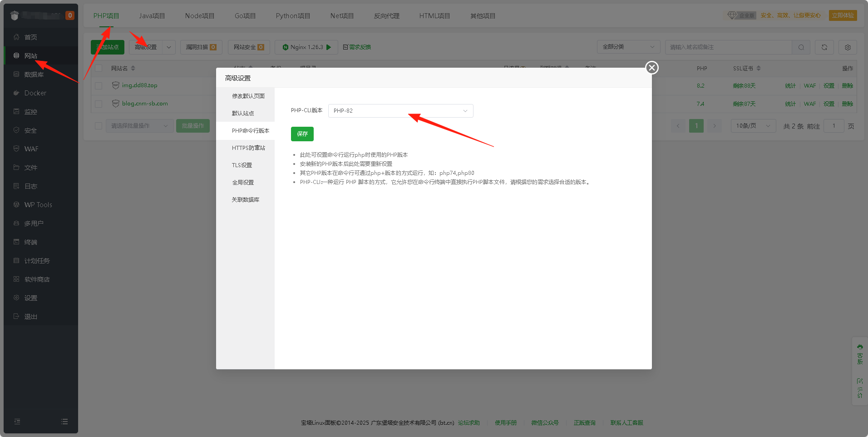Image resolution: width=868 pixels, height=437 pixels.
Task: Click the green 保存 button
Action: 302,134
